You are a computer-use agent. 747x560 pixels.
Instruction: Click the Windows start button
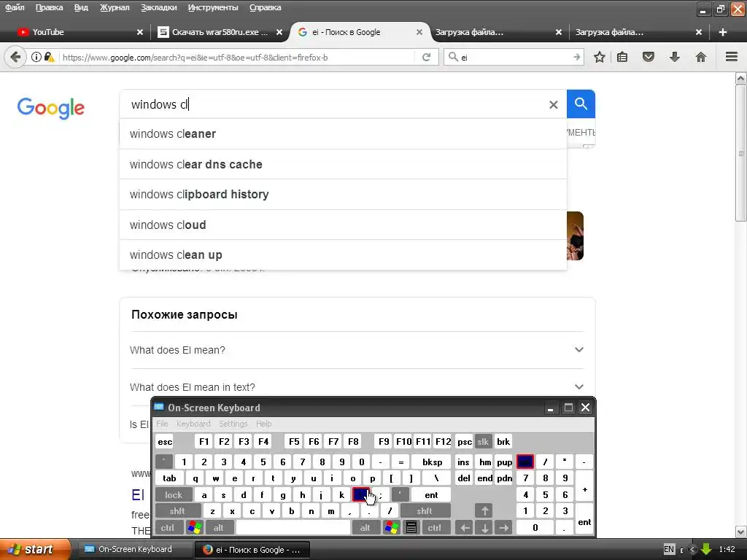click(34, 549)
